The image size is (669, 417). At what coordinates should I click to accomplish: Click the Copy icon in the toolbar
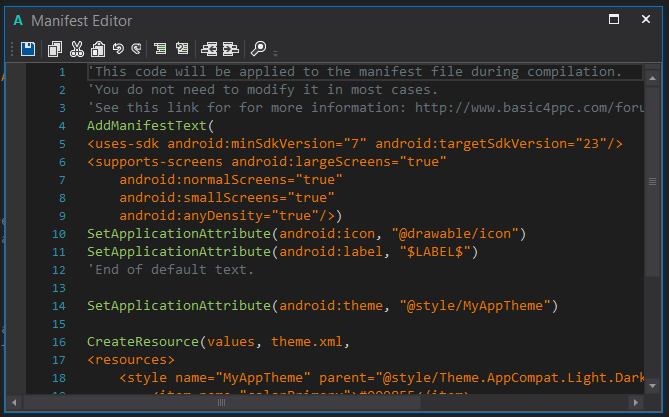(55, 49)
